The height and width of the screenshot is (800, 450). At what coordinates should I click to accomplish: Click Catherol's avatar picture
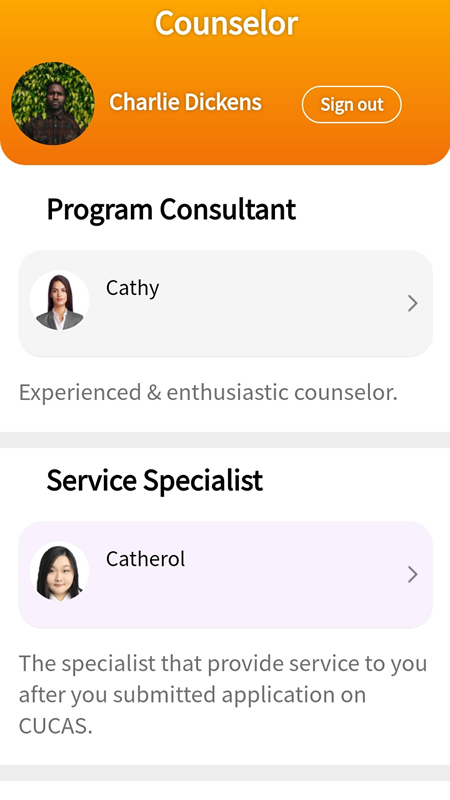tap(60, 571)
